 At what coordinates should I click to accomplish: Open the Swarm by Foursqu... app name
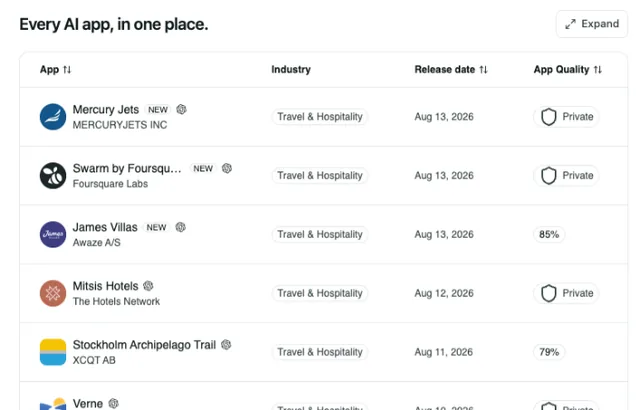pyautogui.click(x=127, y=168)
